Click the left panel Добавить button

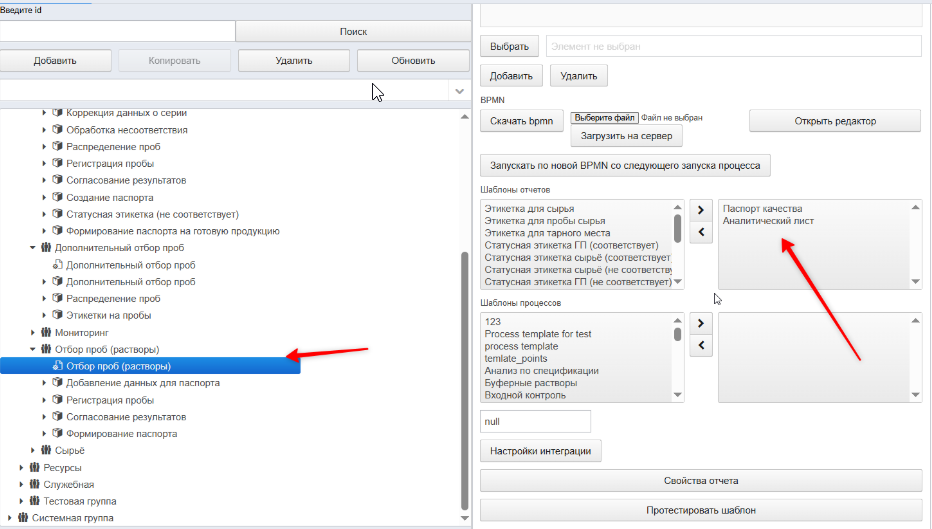tap(55, 61)
